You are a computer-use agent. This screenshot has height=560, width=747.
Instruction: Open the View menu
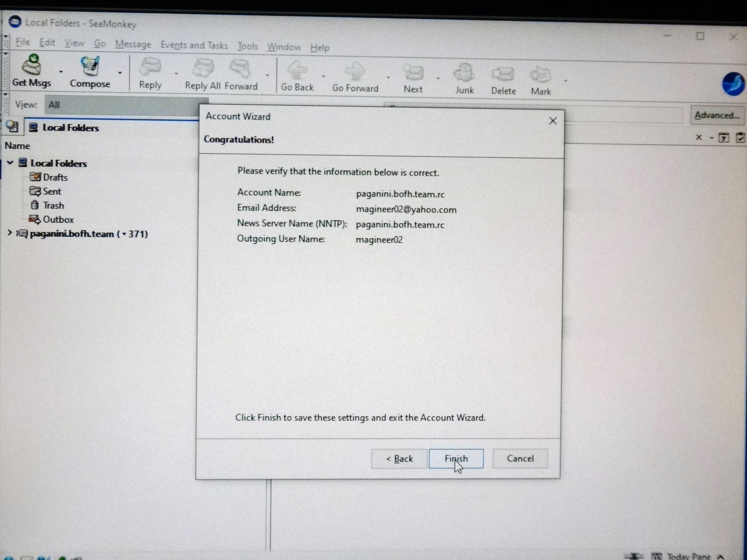coord(74,43)
